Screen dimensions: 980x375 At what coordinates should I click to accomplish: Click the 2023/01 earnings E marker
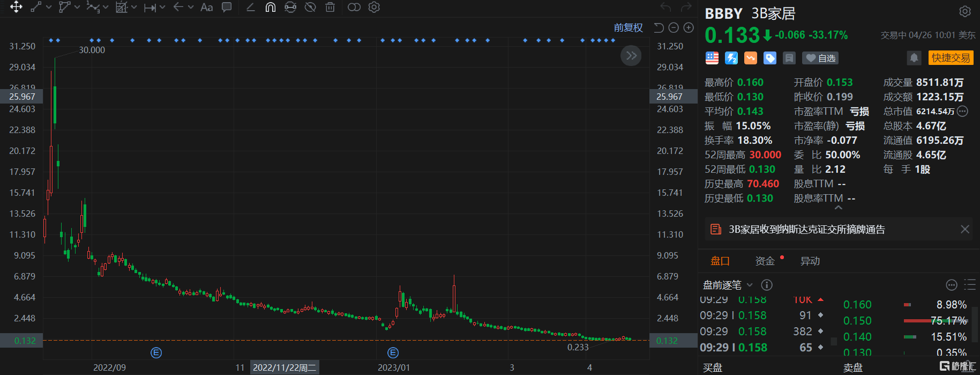coord(393,352)
